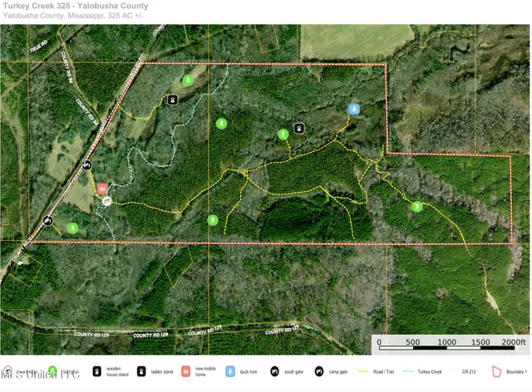Select "new mobile home" legend label
Image resolution: width=532 pixels, height=392 pixels.
[x=205, y=372]
